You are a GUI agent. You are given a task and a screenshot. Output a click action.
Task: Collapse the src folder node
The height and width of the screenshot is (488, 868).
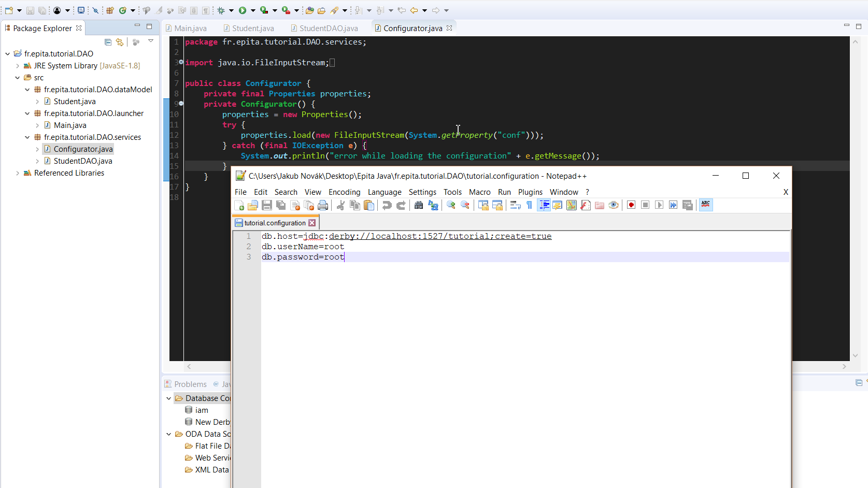click(18, 78)
